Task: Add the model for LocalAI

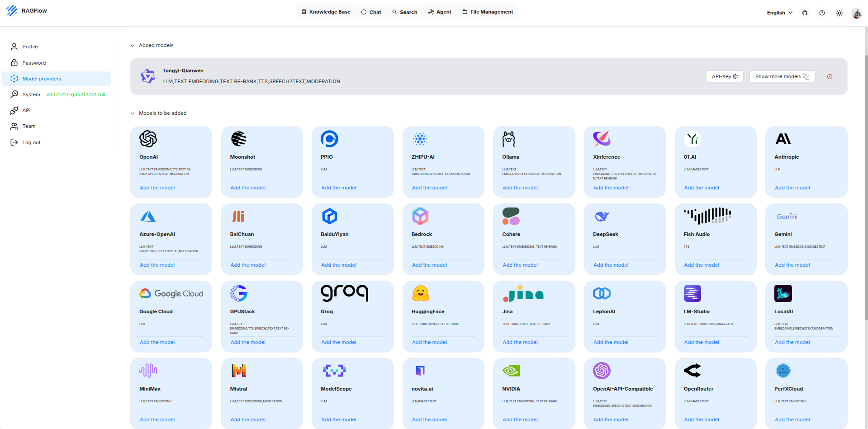Action: (x=792, y=342)
